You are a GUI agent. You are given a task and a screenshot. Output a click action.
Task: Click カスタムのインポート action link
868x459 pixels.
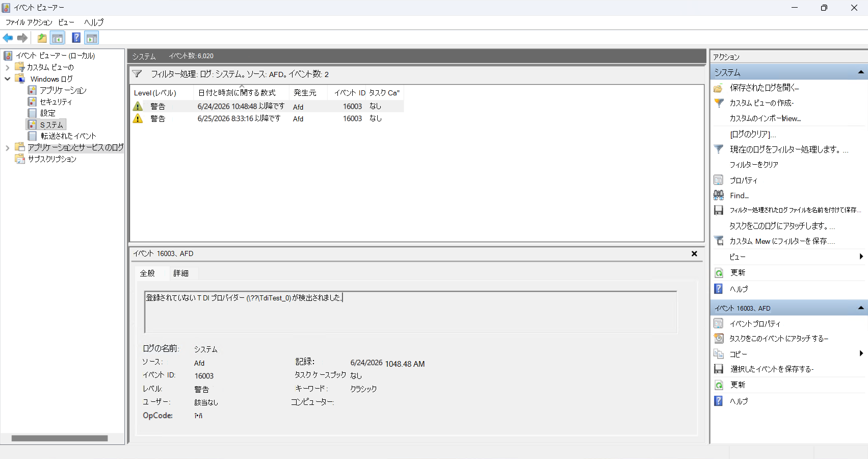tap(765, 118)
